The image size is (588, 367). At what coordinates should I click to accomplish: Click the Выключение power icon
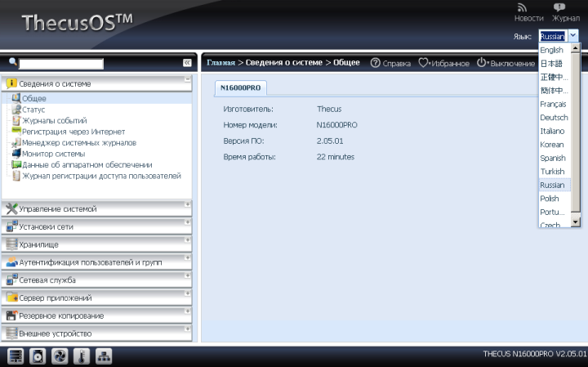[x=482, y=63]
